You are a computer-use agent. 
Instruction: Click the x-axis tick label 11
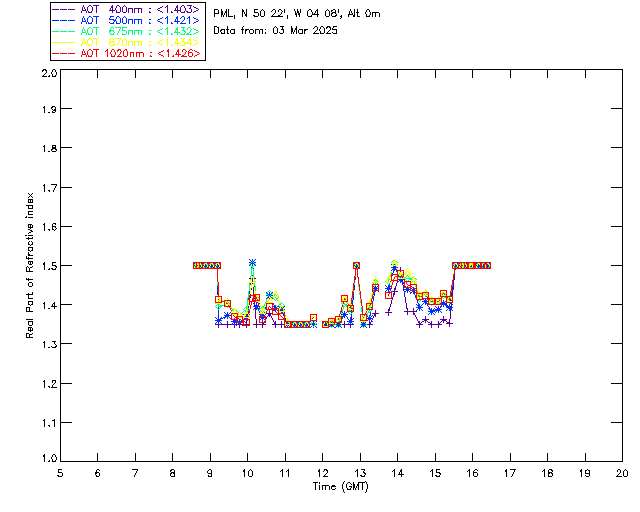coord(285,473)
